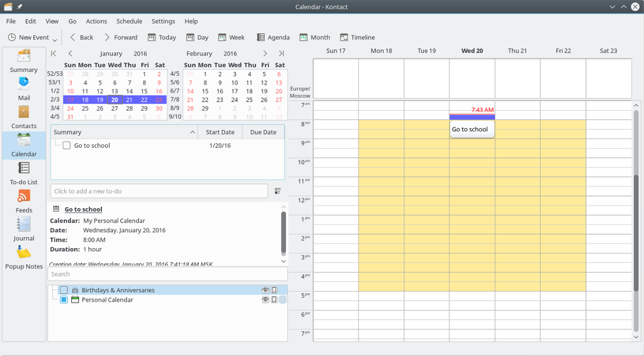Click the Forward toolbar button
Viewport: 644px width, 356px height.
click(120, 37)
